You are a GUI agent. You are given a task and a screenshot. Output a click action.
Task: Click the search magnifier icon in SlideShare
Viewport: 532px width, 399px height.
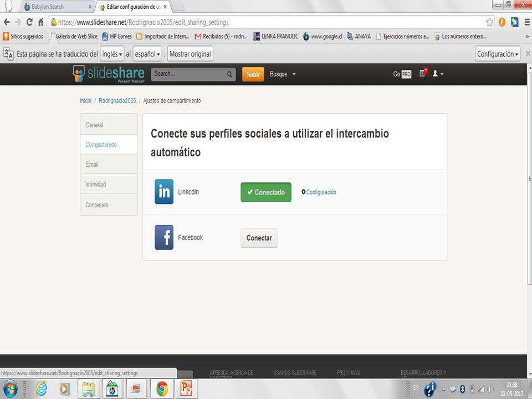229,74
